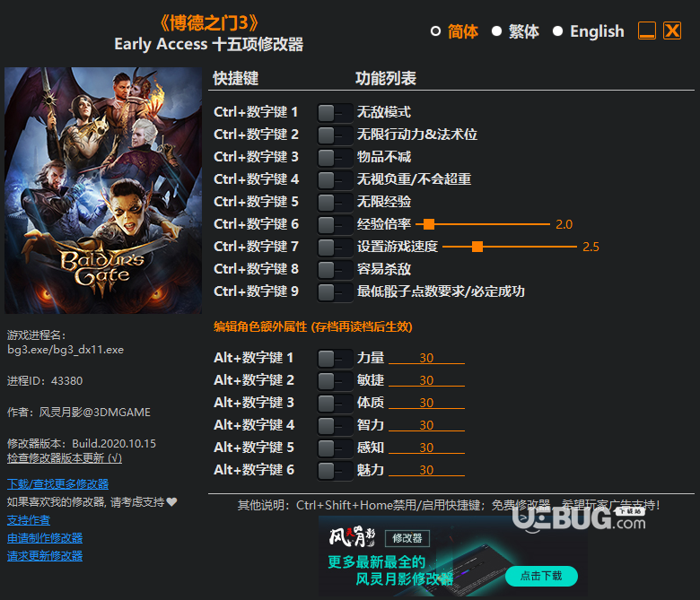
Task: Click the 修改器 badge in banner
Action: click(x=407, y=538)
